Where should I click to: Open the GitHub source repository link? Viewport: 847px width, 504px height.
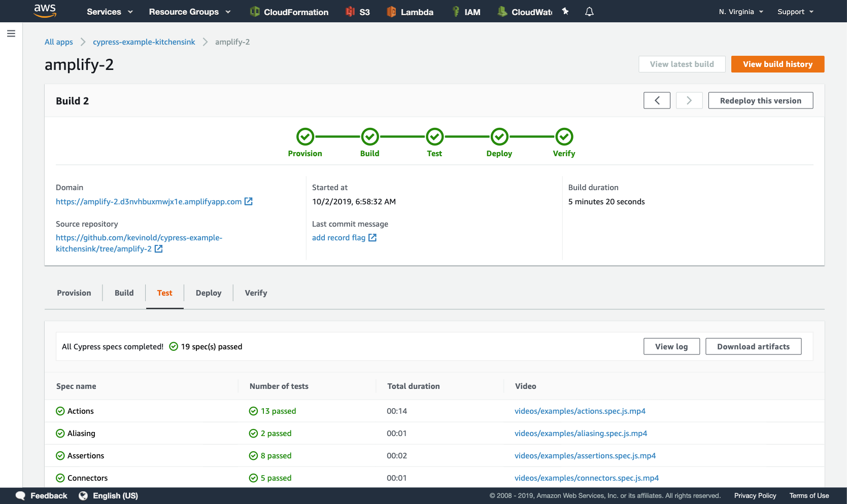[x=139, y=243]
